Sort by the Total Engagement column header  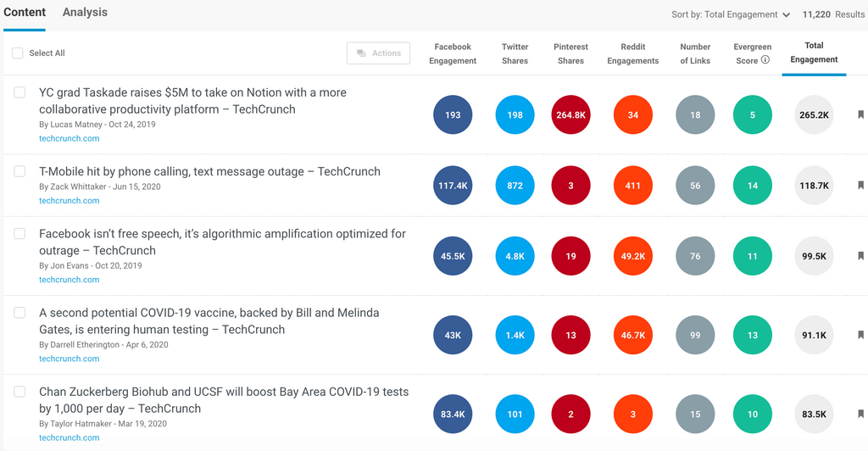click(x=814, y=53)
